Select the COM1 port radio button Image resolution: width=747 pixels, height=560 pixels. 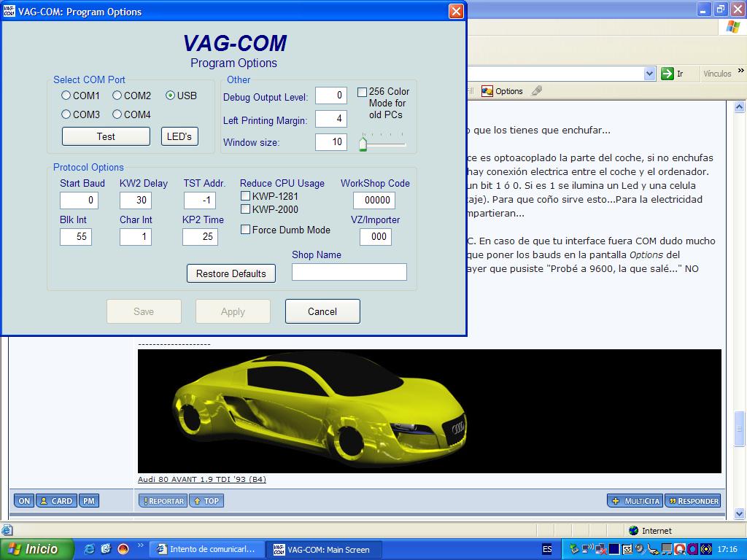point(66,96)
